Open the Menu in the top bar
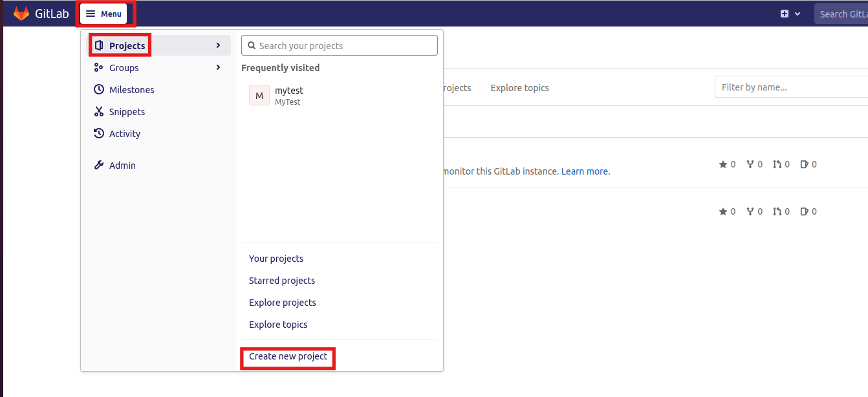 pyautogui.click(x=104, y=13)
